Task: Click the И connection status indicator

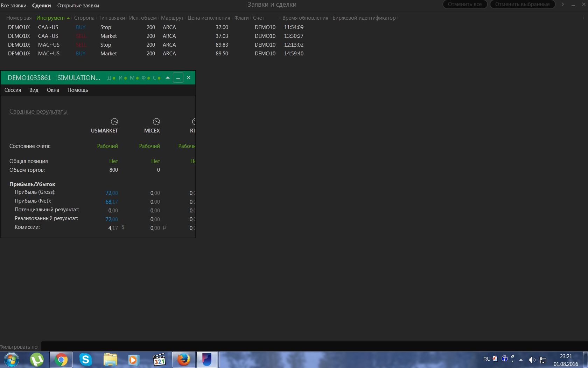Action: 122,78
